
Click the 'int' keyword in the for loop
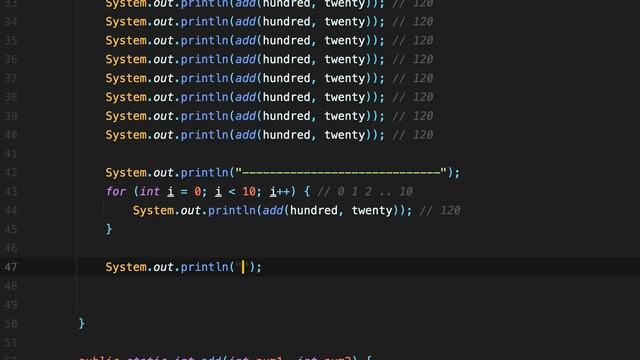tap(150, 191)
